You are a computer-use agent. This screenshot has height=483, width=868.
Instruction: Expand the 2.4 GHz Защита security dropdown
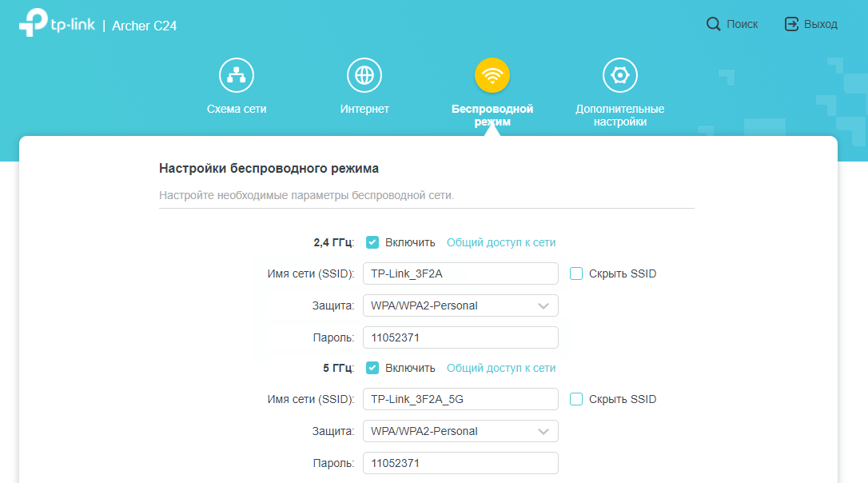pyautogui.click(x=460, y=305)
